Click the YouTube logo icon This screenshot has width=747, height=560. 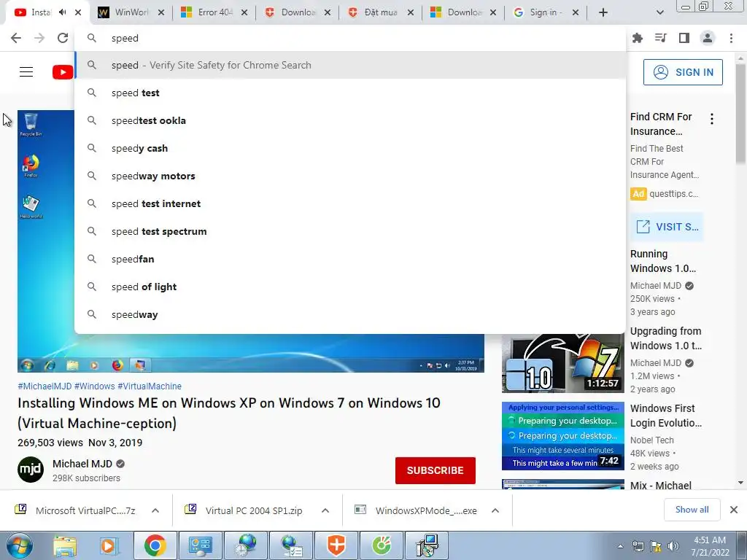coord(63,72)
